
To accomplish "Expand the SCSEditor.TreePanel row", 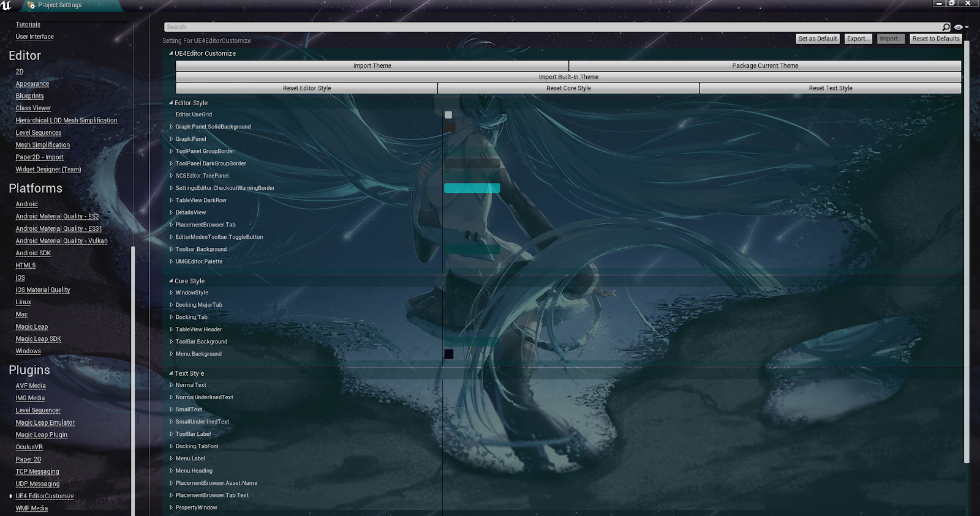I will [x=171, y=176].
